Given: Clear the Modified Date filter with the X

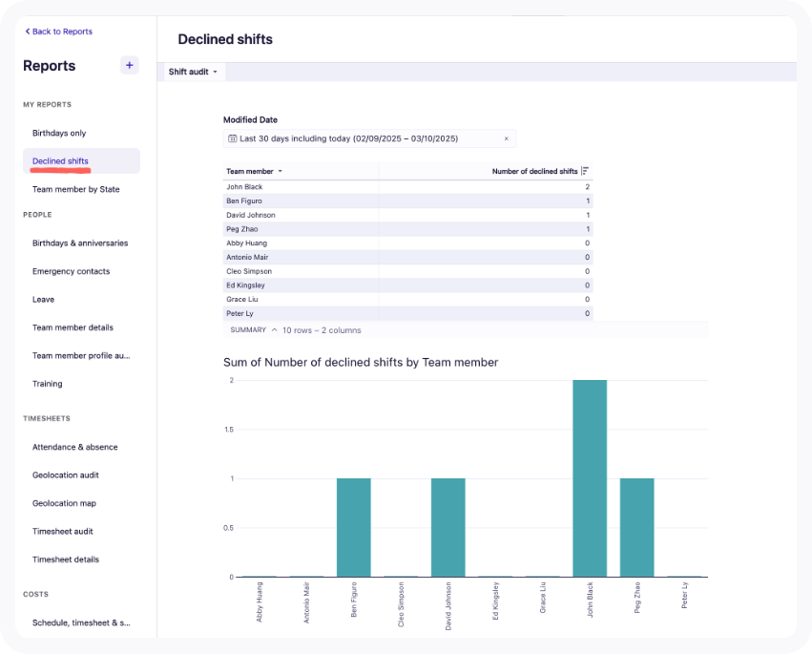Looking at the screenshot, I should tap(506, 138).
